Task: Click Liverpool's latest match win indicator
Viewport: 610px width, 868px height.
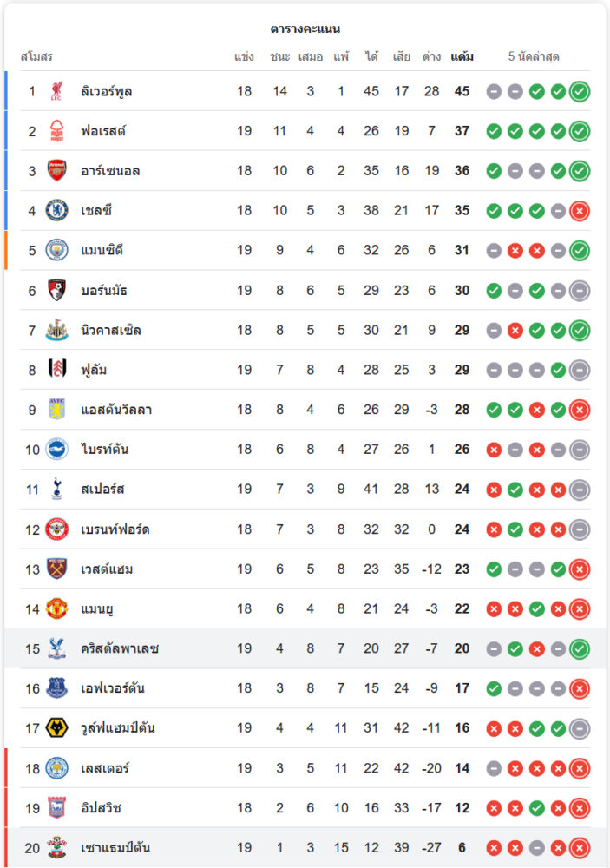Action: coord(580,91)
